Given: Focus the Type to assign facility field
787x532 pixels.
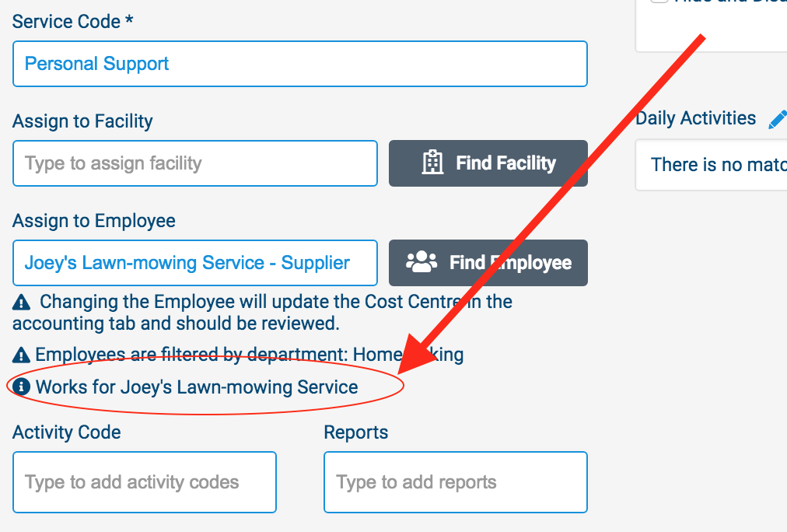Looking at the screenshot, I should pos(194,163).
